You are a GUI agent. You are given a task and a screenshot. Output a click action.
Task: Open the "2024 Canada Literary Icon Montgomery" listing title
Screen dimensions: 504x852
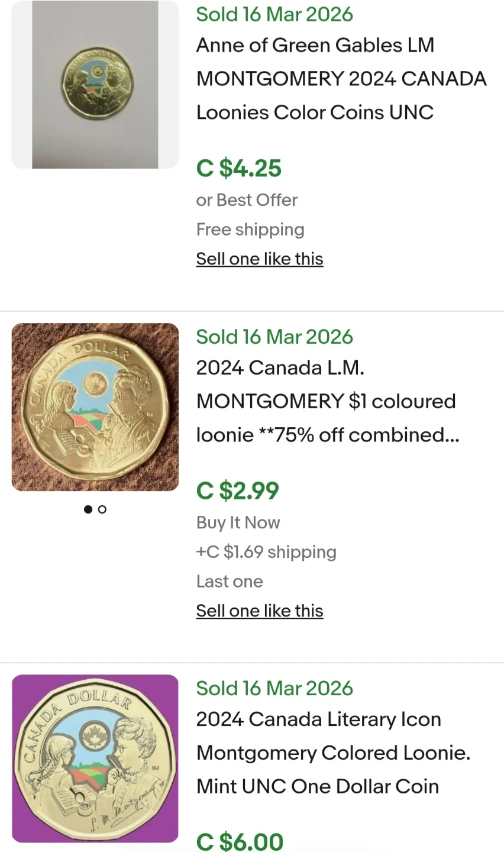point(332,753)
